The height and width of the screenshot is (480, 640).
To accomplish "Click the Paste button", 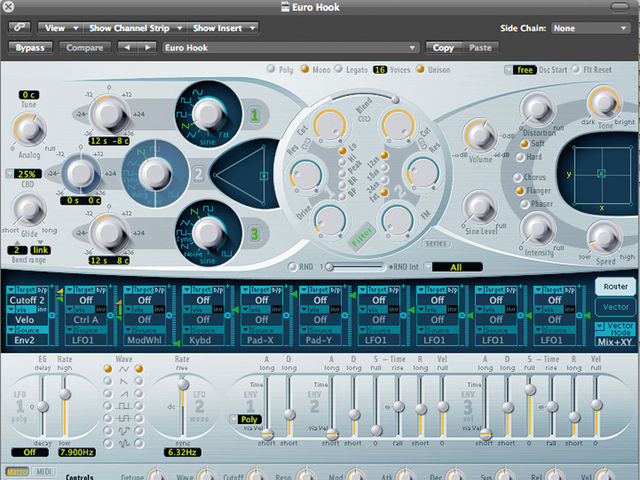I will click(x=480, y=48).
